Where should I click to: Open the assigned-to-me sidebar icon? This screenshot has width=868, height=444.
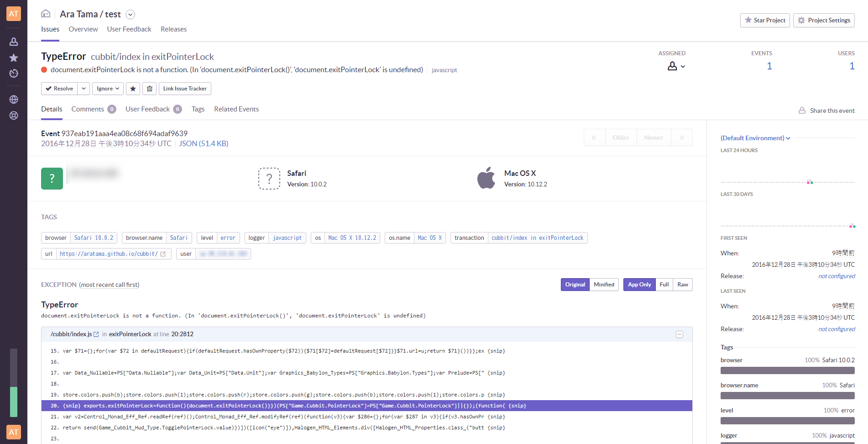pyautogui.click(x=14, y=42)
